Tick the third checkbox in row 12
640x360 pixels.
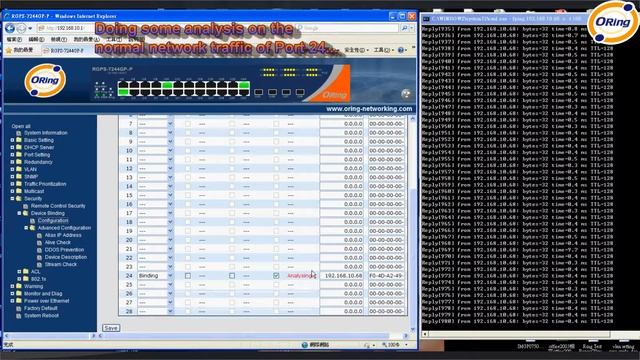coord(276,169)
